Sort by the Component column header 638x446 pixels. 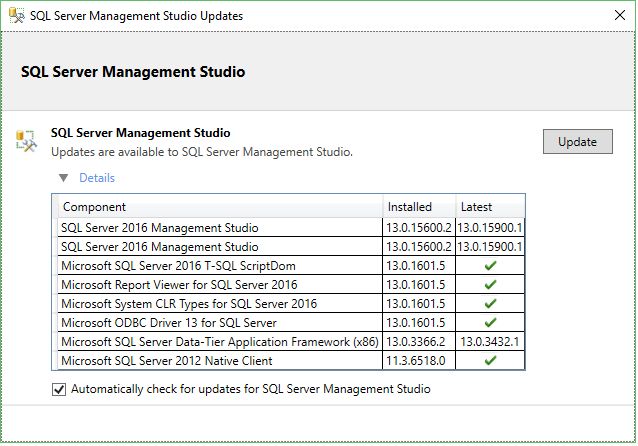pyautogui.click(x=218, y=207)
